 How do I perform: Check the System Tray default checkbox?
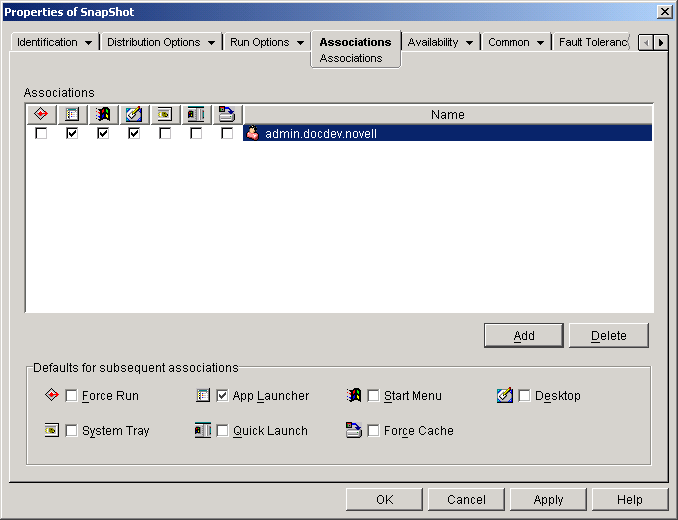point(71,431)
